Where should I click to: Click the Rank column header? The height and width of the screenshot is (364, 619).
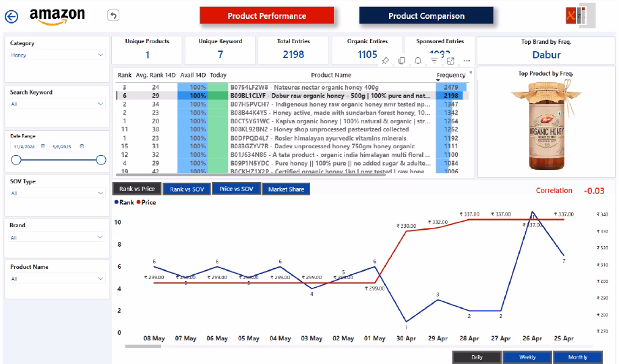[124, 75]
